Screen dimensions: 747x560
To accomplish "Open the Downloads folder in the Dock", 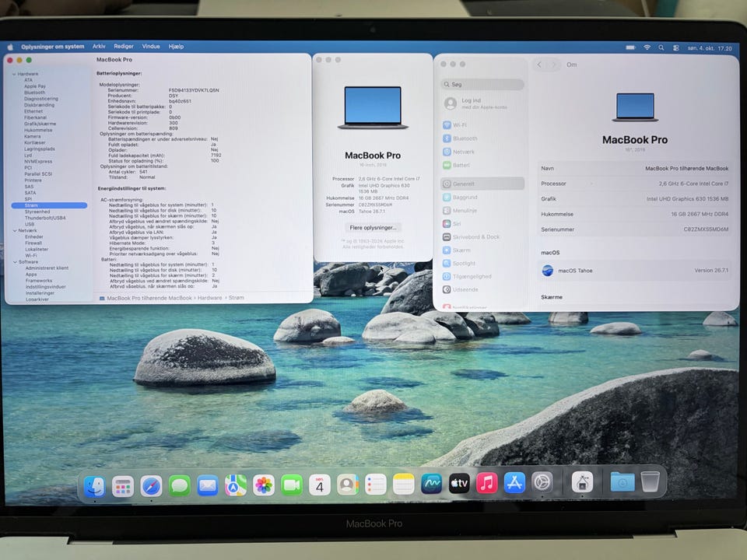I will point(622,482).
